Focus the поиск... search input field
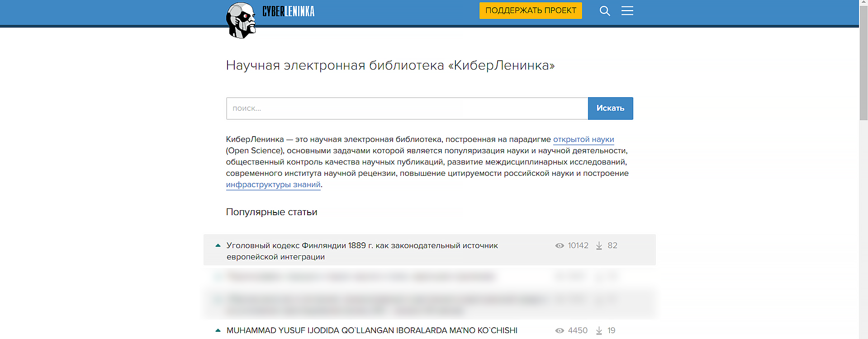Screen dimensions: 868x339 click(x=407, y=108)
